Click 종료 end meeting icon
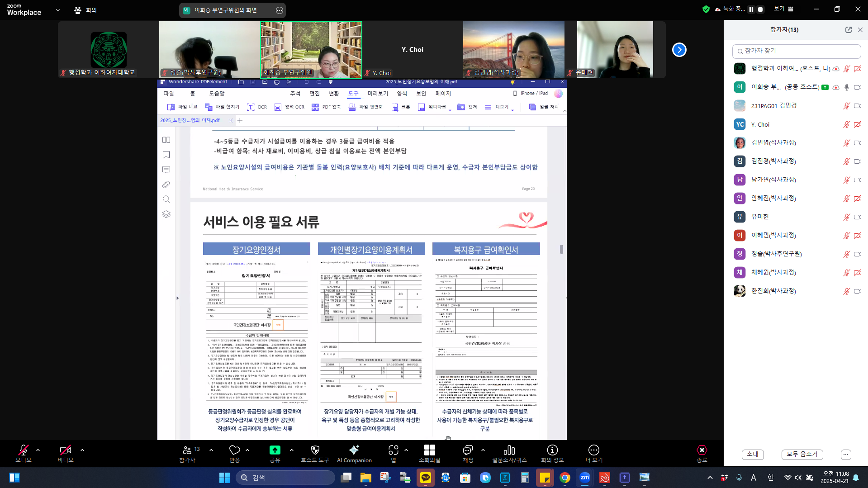Screen dimensions: 868x488 pos(702,454)
